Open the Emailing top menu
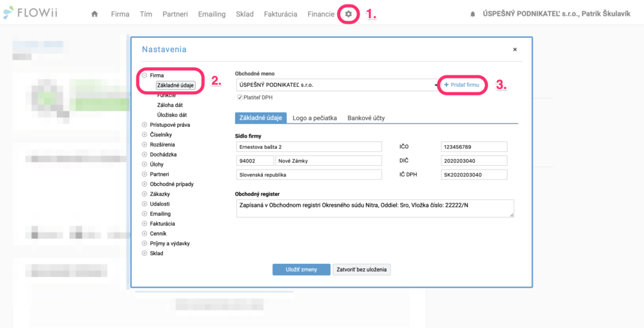This screenshot has height=328, width=644. (212, 14)
